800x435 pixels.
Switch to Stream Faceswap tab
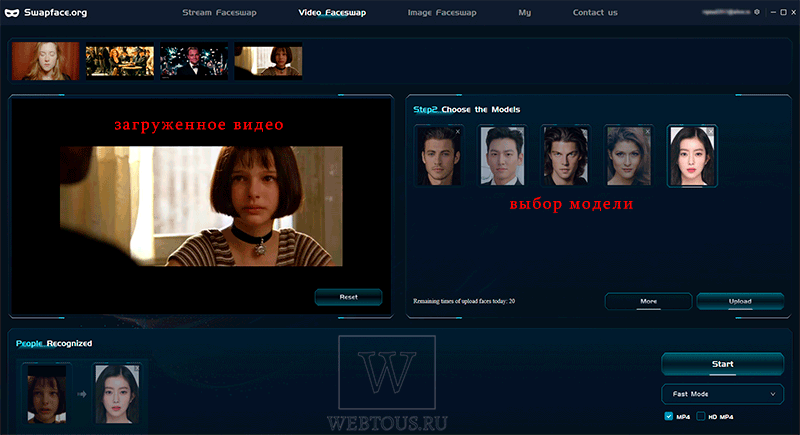tap(219, 12)
